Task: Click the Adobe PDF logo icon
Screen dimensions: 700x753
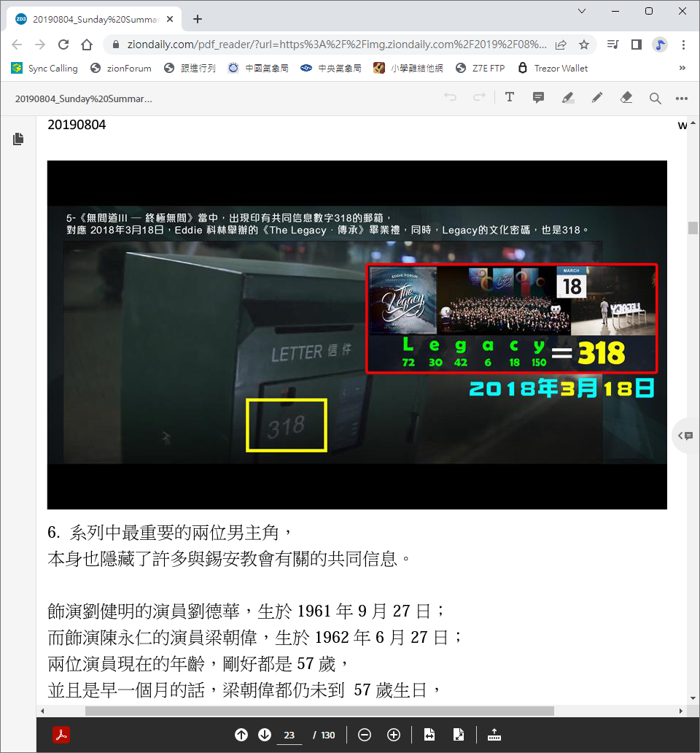Action: (x=61, y=735)
